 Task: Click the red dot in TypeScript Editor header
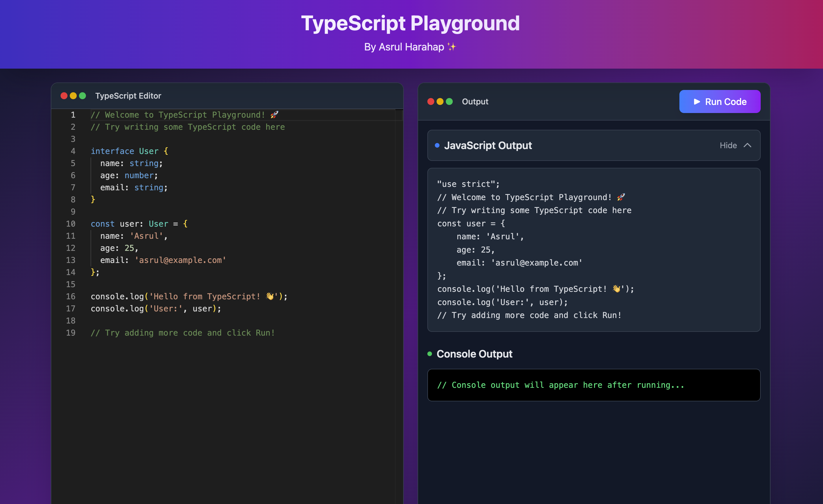tap(64, 96)
